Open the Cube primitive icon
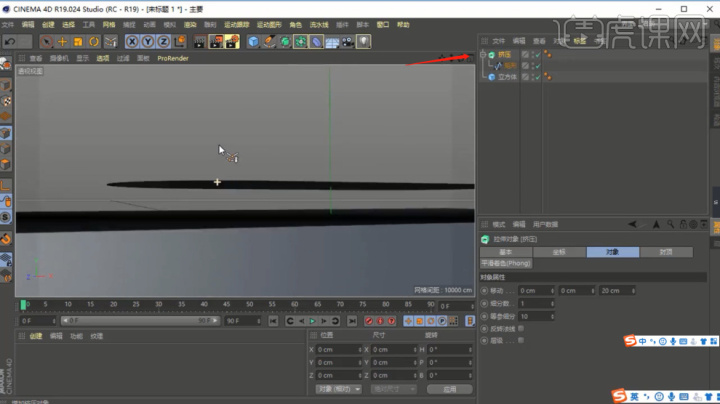Screen dimensions: 720x404 click(253, 42)
